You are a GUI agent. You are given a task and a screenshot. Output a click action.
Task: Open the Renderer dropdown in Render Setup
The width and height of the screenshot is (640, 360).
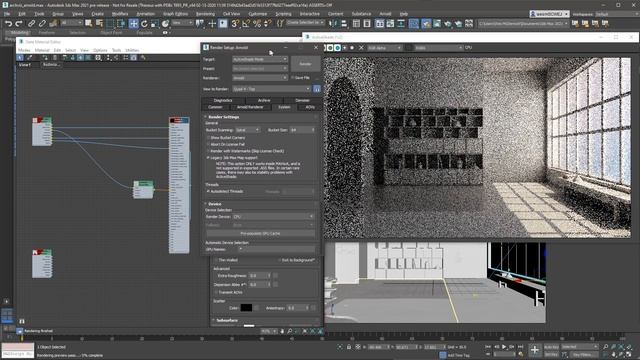pos(260,78)
